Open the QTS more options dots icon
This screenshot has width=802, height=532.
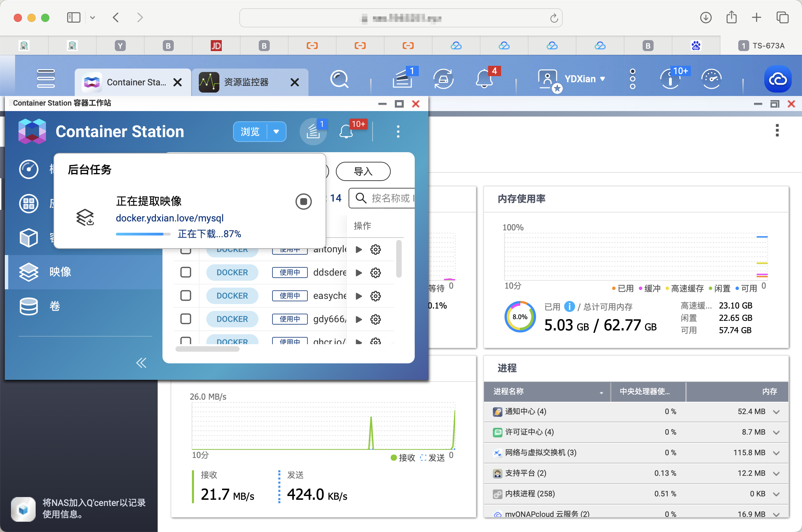point(633,79)
